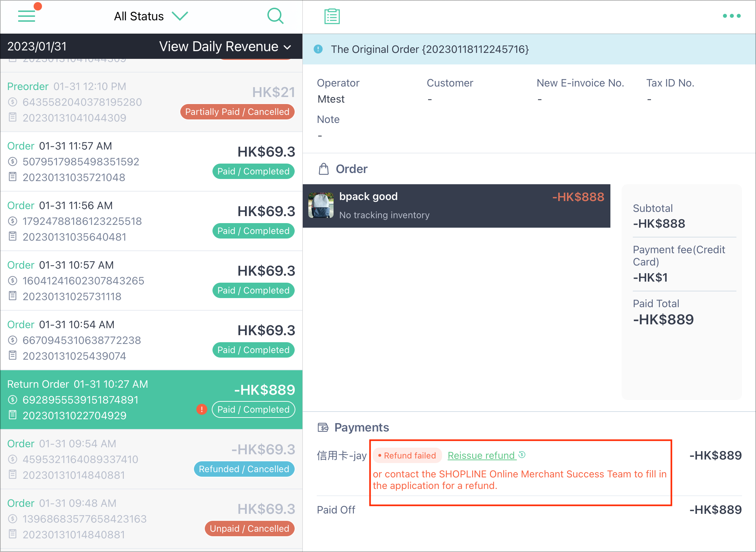
Task: Click the Payment fee -HK$1 value
Action: (650, 277)
